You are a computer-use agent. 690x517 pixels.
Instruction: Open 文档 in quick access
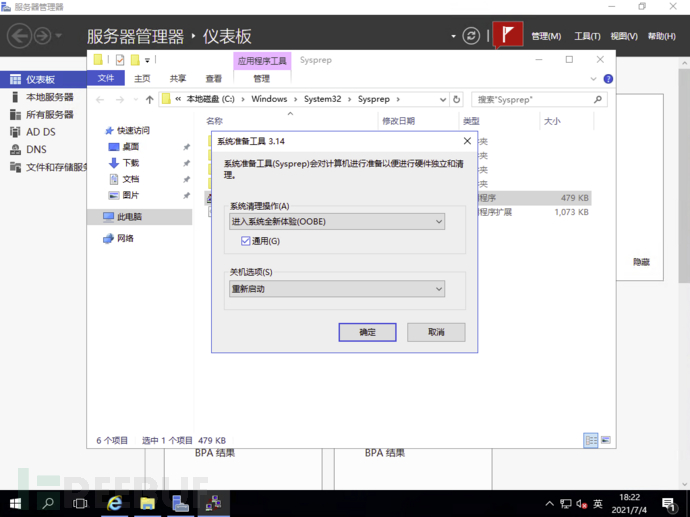pos(130,180)
